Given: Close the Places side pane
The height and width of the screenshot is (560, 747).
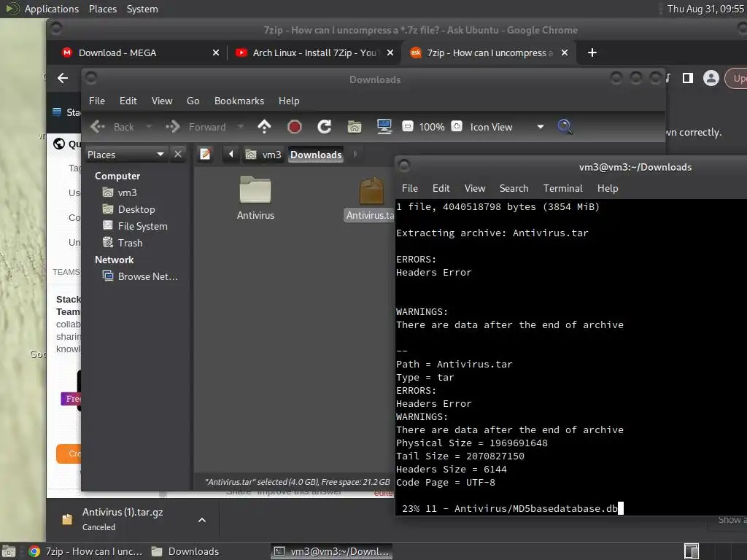Looking at the screenshot, I should point(178,155).
